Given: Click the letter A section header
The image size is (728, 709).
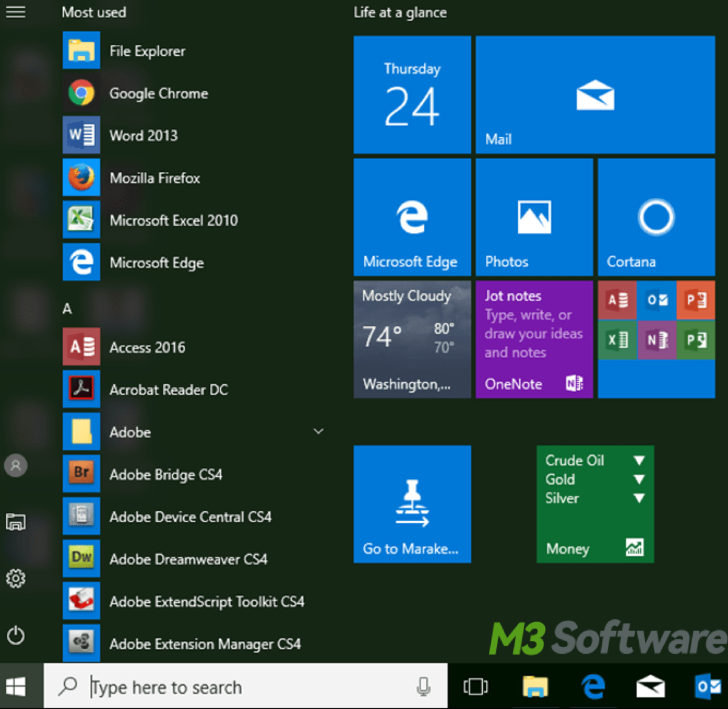Looking at the screenshot, I should click(x=67, y=308).
